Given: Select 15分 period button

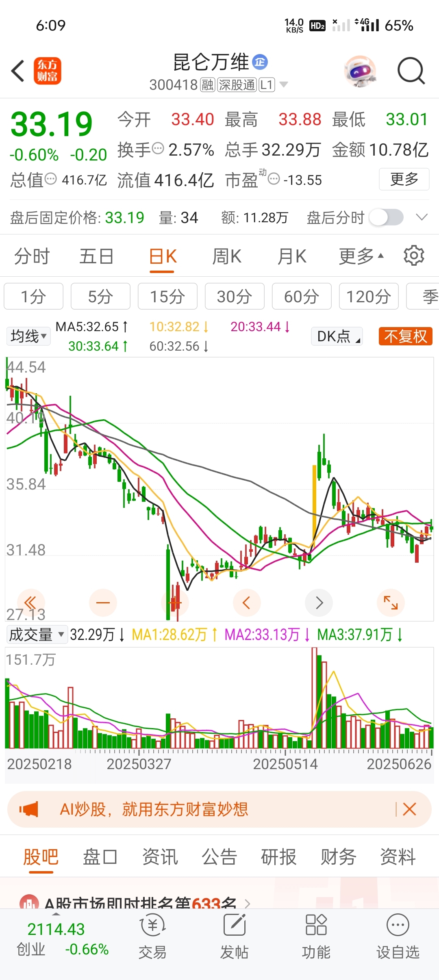Looking at the screenshot, I should pos(167,296).
